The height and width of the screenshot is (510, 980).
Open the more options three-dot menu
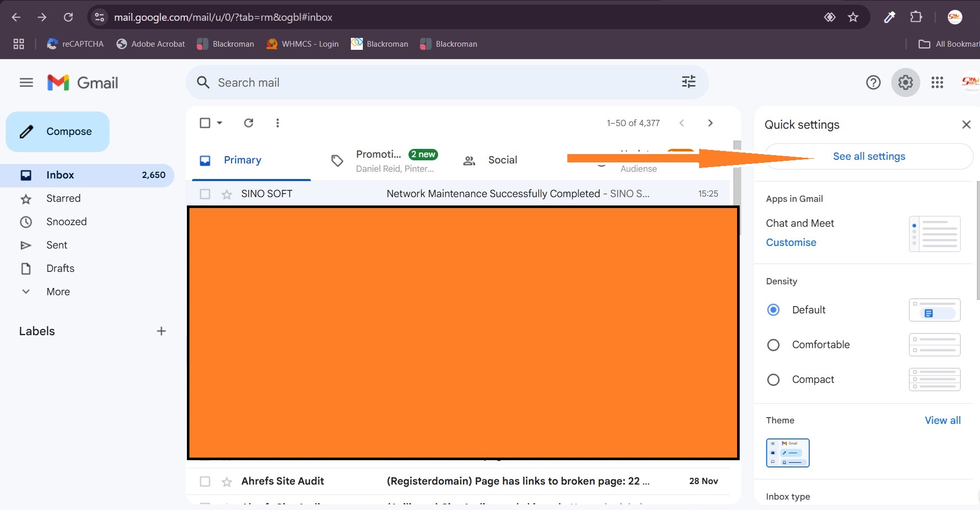(x=278, y=123)
